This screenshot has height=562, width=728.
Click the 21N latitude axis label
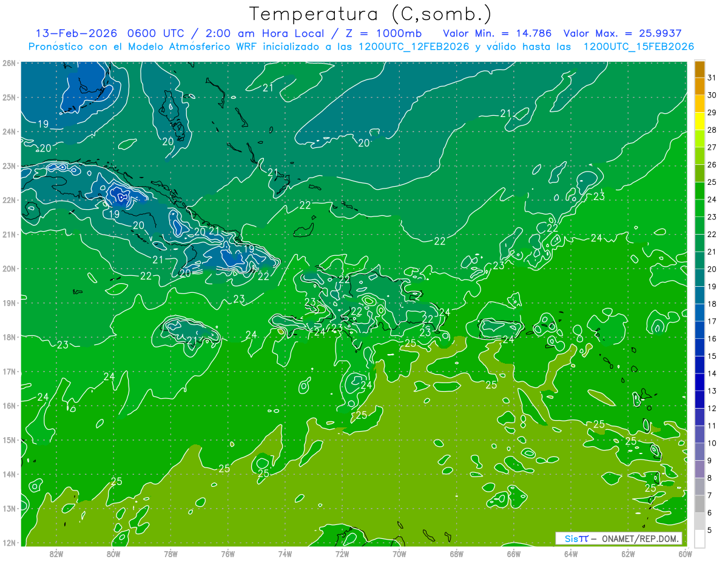tap(8, 234)
